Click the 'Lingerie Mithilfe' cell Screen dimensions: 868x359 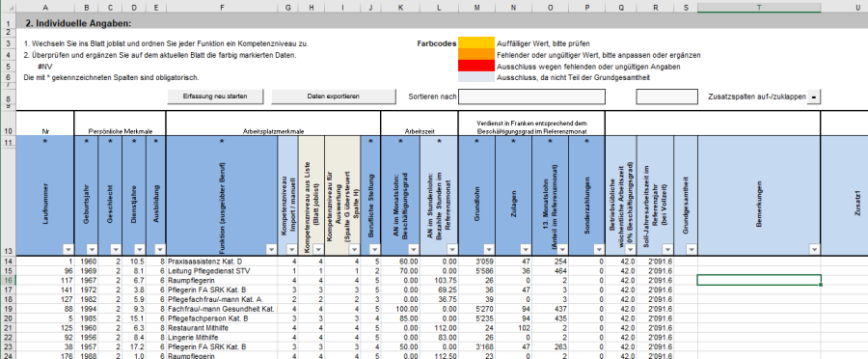coord(222,338)
